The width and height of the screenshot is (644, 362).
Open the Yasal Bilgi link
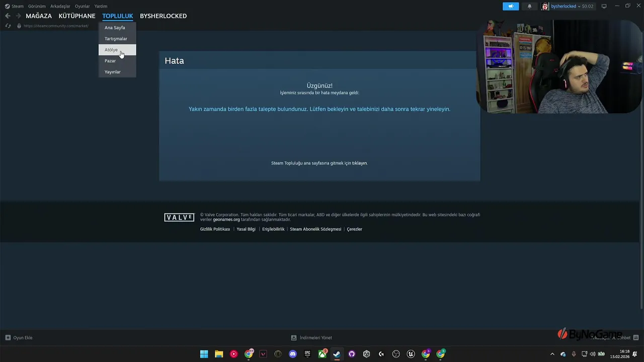pyautogui.click(x=246, y=229)
